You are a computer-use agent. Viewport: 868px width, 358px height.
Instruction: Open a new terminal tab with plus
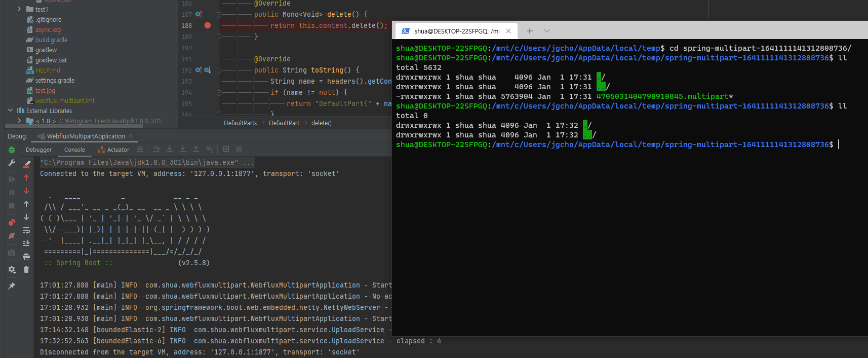pos(530,31)
